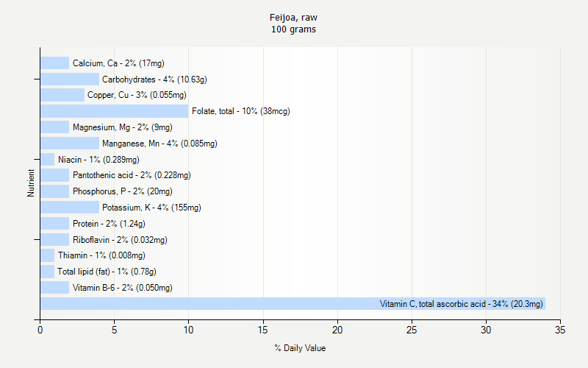Viewport: 588px width, 368px height.
Task: Click the blue Thiamin bar
Action: [47, 255]
